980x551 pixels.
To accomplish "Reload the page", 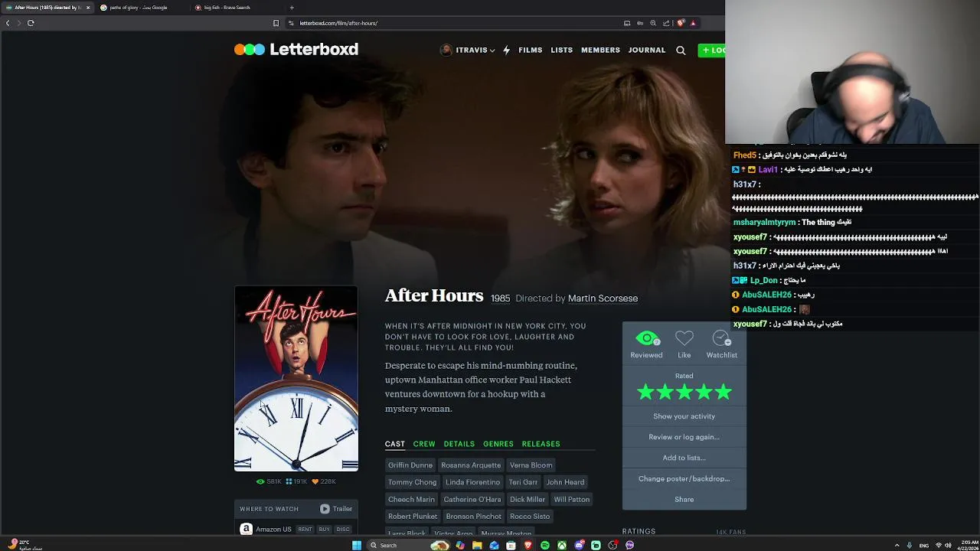I will pyautogui.click(x=31, y=23).
